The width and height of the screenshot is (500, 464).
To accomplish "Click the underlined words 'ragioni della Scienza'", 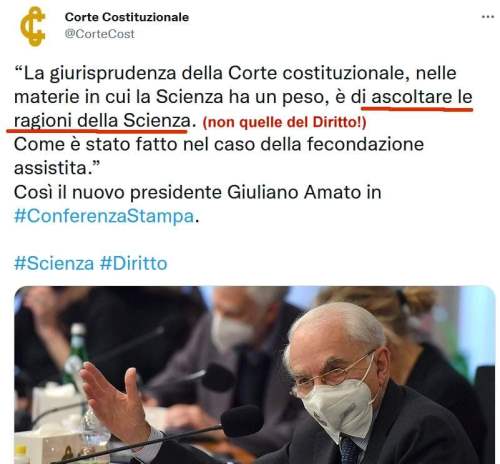I will pos(102,121).
